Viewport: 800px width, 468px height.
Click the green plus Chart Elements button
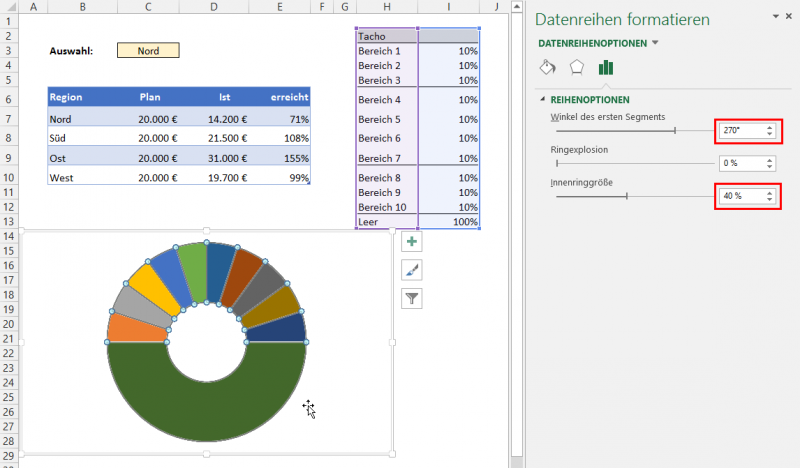point(411,242)
